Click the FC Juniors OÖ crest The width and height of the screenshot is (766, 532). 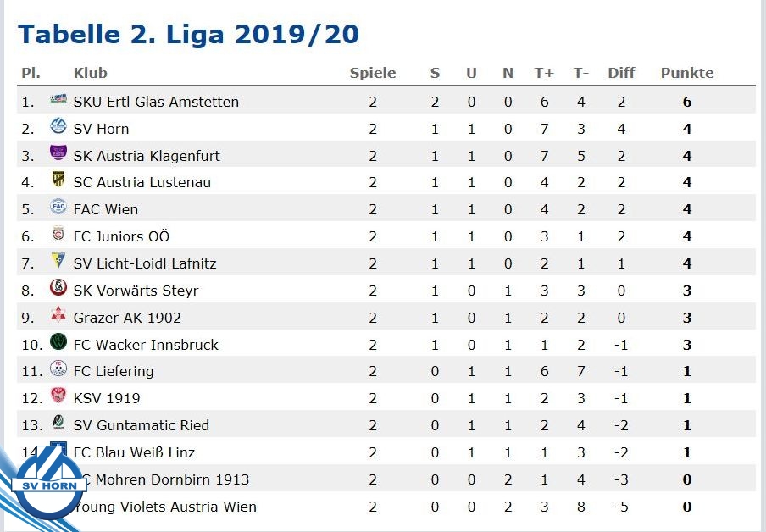(58, 234)
